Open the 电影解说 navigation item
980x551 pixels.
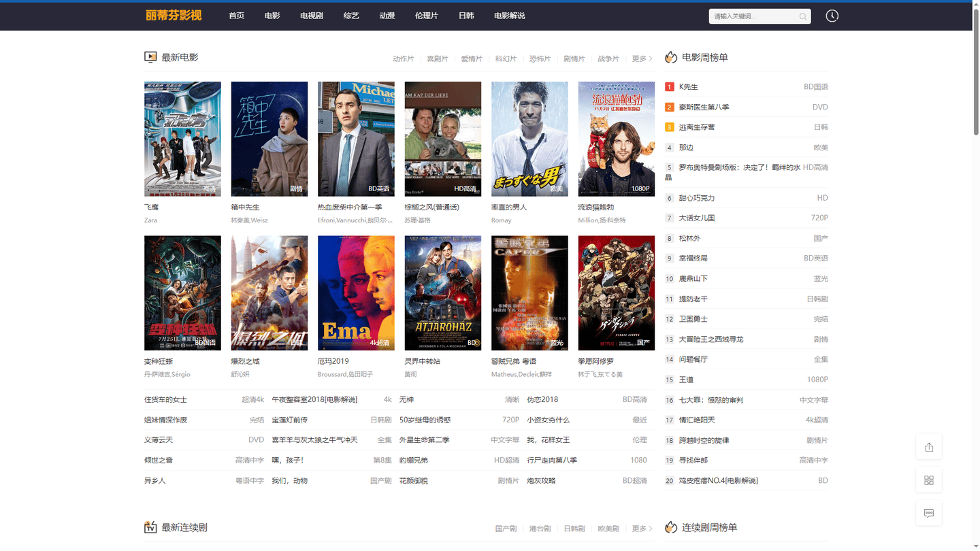[x=510, y=16]
